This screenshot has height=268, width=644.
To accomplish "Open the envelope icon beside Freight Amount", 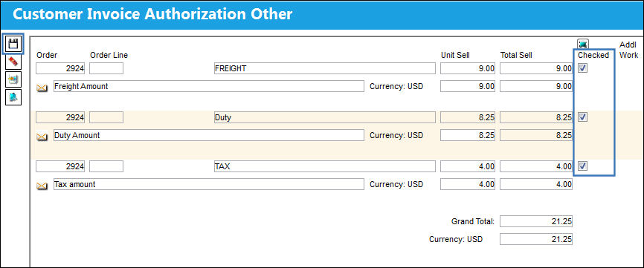I will [x=42, y=88].
